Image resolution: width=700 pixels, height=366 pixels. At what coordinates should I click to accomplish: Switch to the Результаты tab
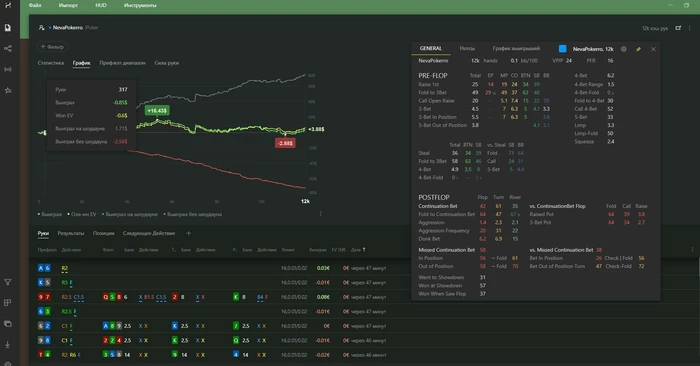[x=71, y=233]
